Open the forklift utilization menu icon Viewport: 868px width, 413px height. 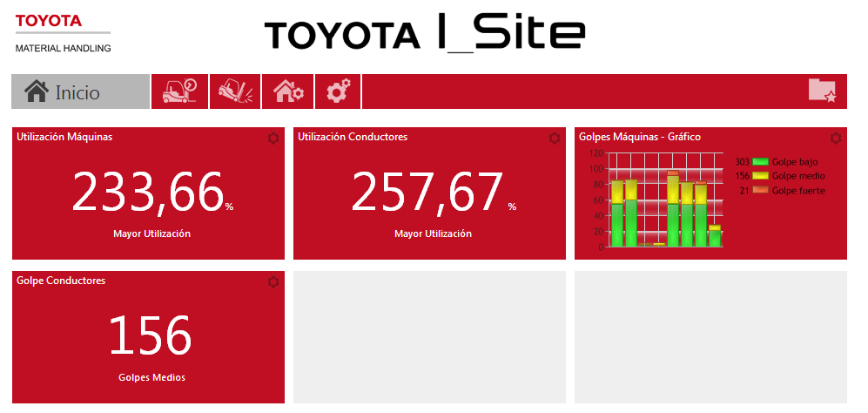pos(179,91)
